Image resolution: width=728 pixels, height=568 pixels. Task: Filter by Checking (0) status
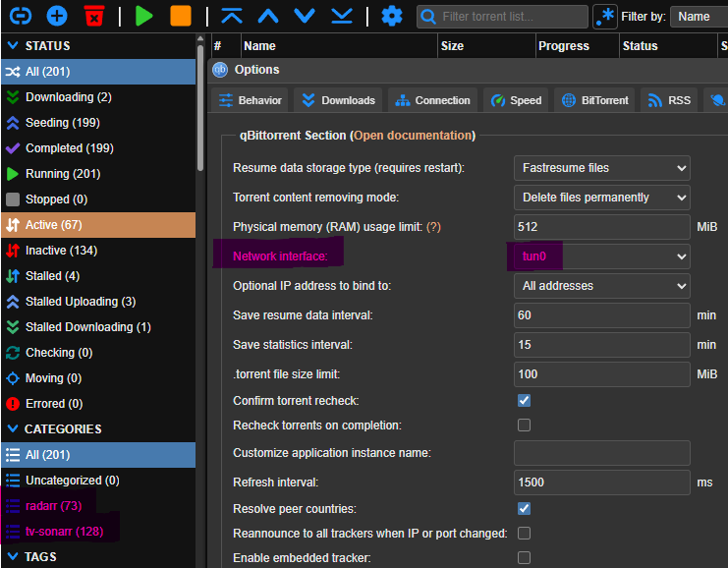point(98,353)
